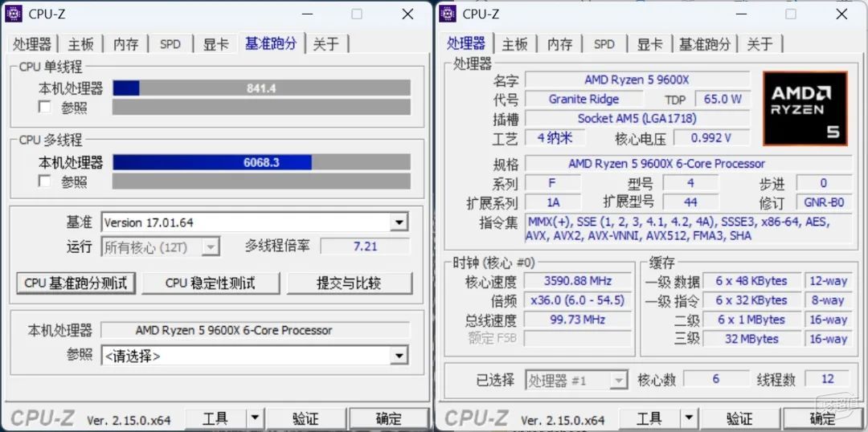
Task: Click 核心电压 value 0.992 V
Action: coord(711,138)
